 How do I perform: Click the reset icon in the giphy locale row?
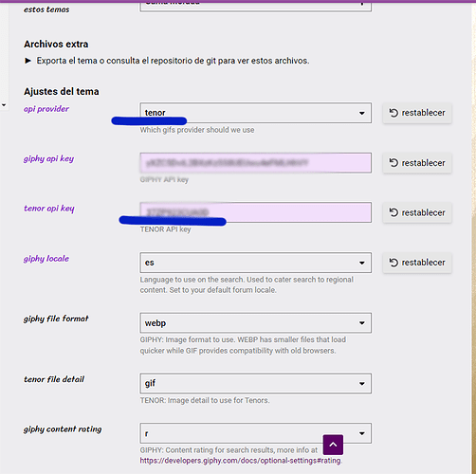(394, 263)
